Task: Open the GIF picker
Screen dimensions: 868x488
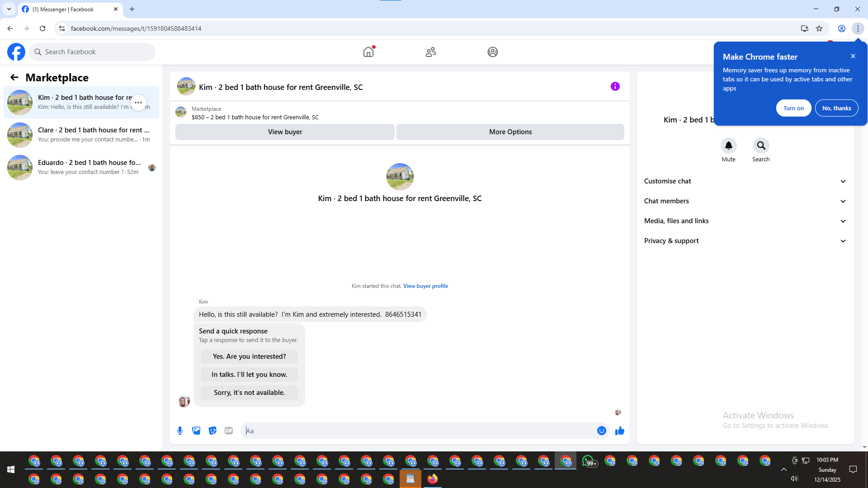Action: [x=229, y=431]
